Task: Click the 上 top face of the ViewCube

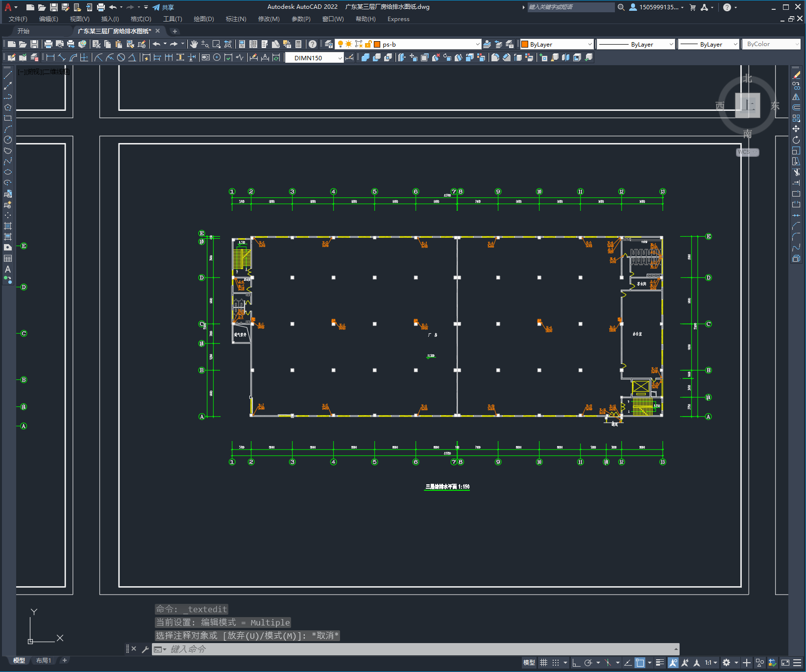Action: click(x=748, y=105)
